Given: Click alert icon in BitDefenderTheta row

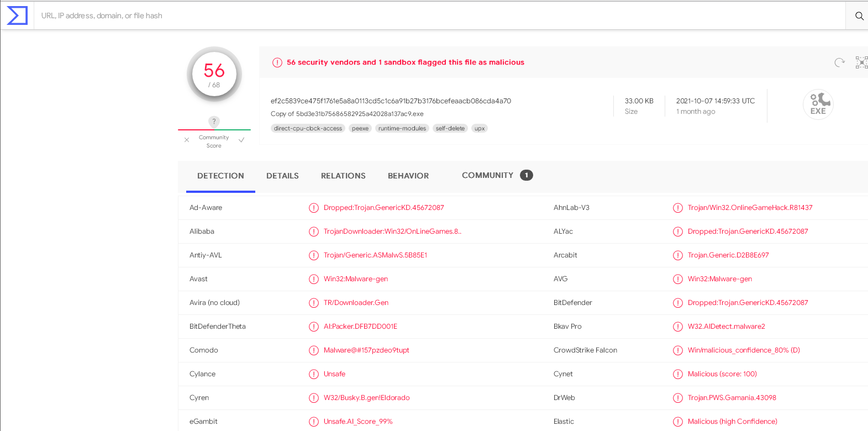Looking at the screenshot, I should (314, 327).
